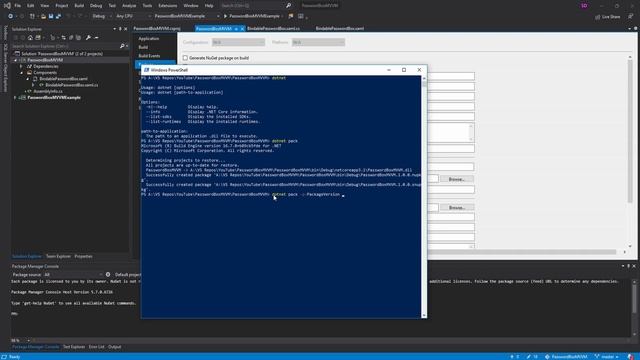Screen dimensions: 640x360
Task: Select the Application properties page
Action: pos(149,39)
